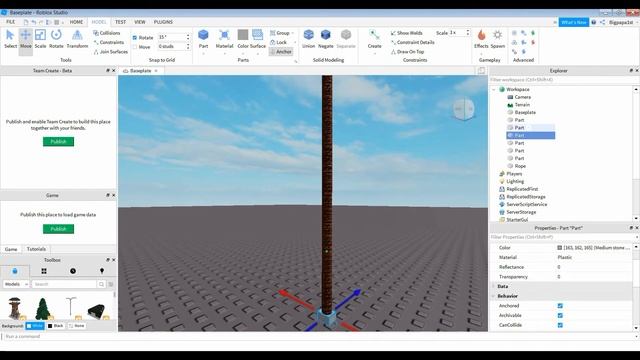Open the Toolbox Inventory grid tab

[x=44, y=271]
